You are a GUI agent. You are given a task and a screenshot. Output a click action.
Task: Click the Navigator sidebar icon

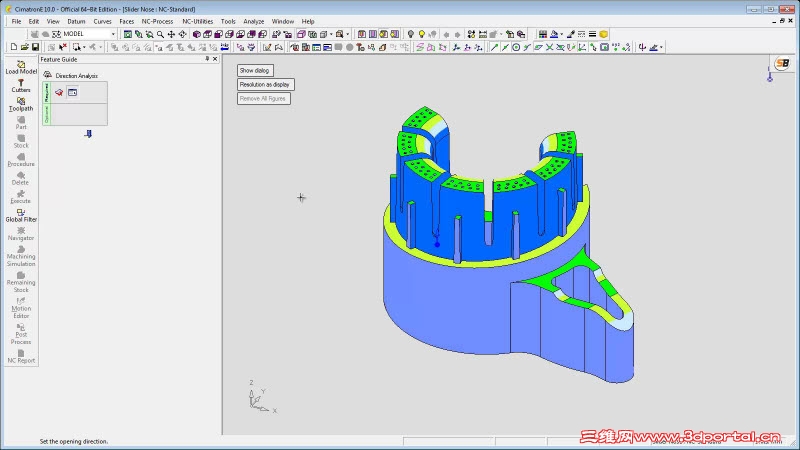tap(21, 234)
